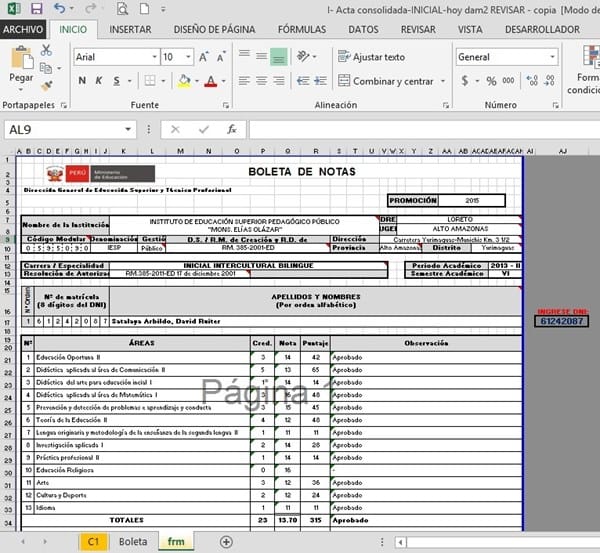Image resolution: width=600 pixels, height=553 pixels.
Task: Open ARCHIVO menu tab
Action: click(x=23, y=29)
